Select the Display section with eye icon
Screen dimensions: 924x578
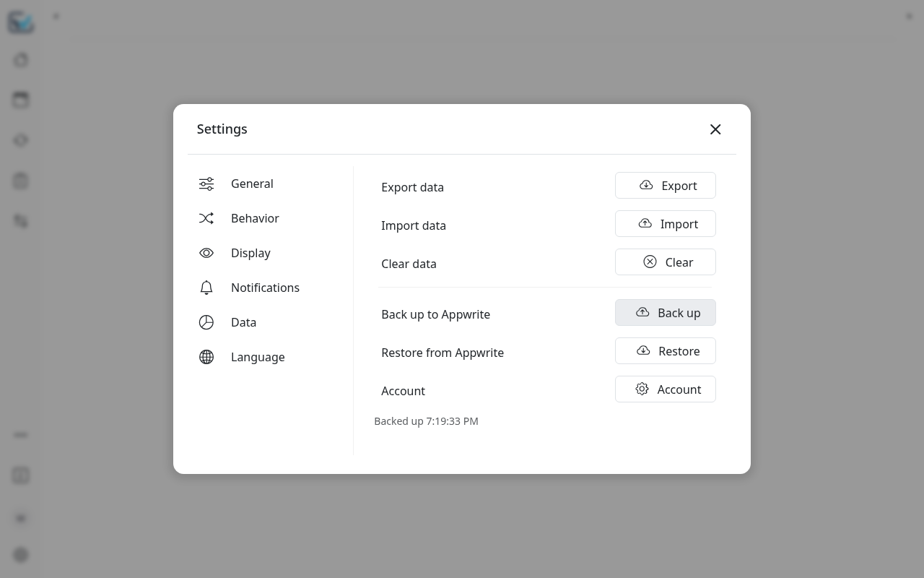(x=264, y=253)
